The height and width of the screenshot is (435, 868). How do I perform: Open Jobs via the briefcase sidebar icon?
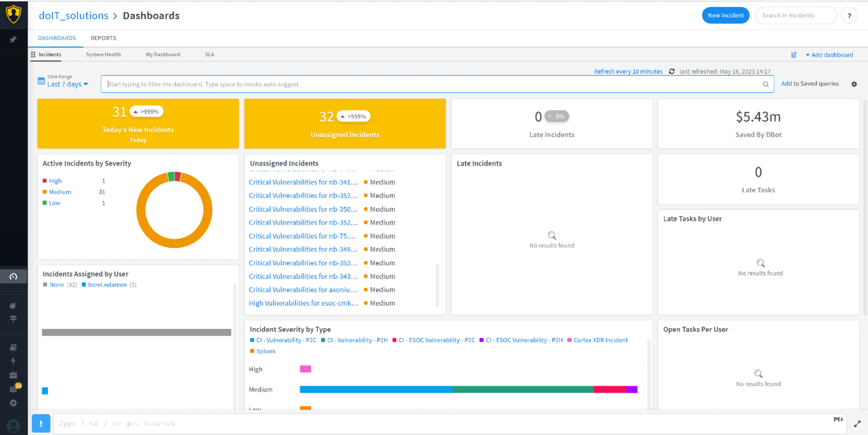pyautogui.click(x=13, y=375)
